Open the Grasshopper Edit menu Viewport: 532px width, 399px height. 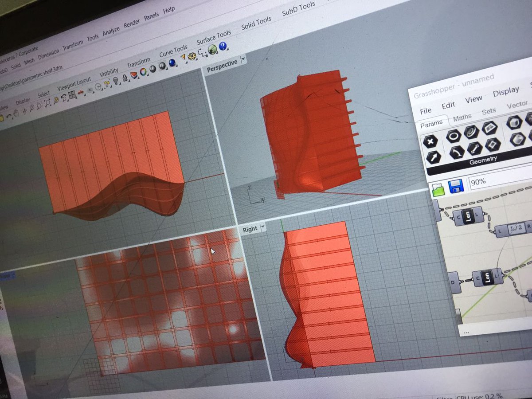point(448,106)
